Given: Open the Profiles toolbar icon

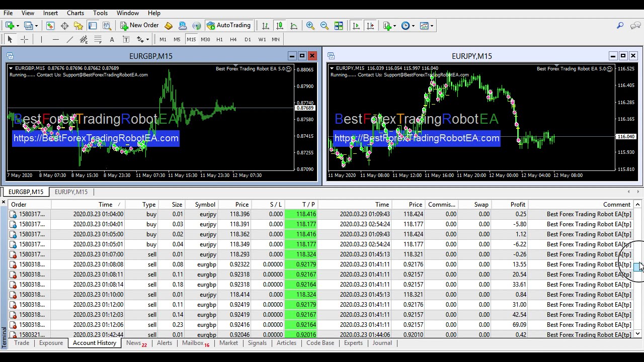Looking at the screenshot, I should pos(29,26).
